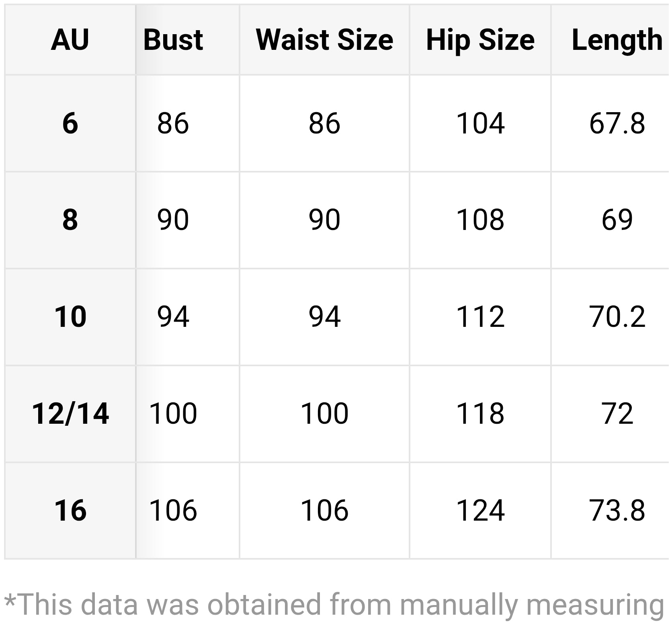Click the 124 hip size cell
The width and height of the screenshot is (672, 634).
pyautogui.click(x=480, y=511)
